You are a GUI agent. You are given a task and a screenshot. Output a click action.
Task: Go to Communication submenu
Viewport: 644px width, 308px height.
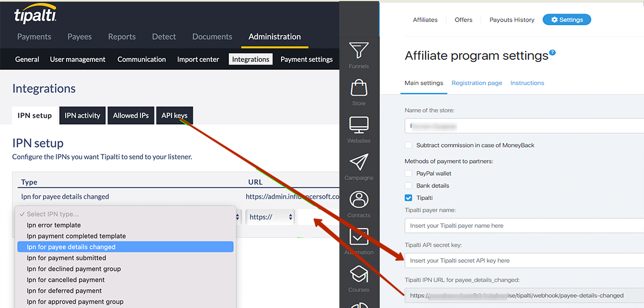coord(142,59)
